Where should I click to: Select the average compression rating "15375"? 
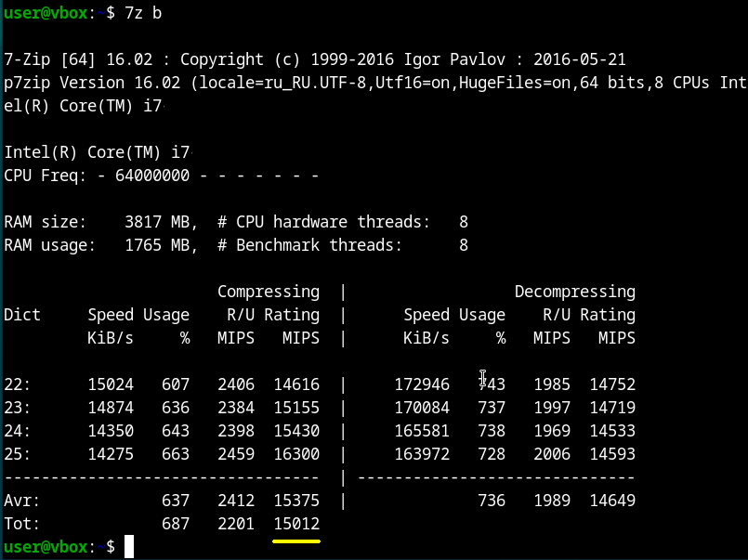pos(296,501)
